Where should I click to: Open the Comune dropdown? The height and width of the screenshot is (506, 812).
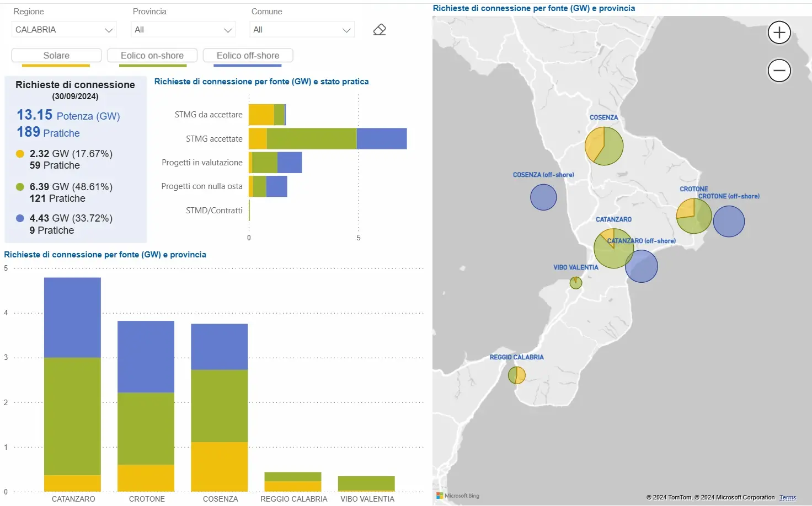(x=302, y=30)
